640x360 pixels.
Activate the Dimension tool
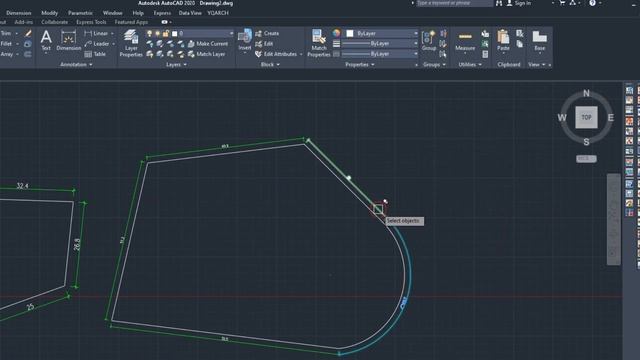tap(69, 40)
